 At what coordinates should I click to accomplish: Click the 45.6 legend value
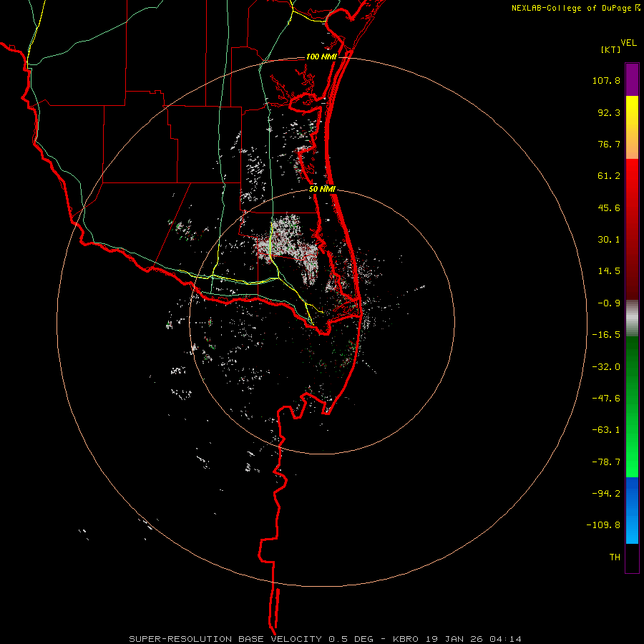609,208
